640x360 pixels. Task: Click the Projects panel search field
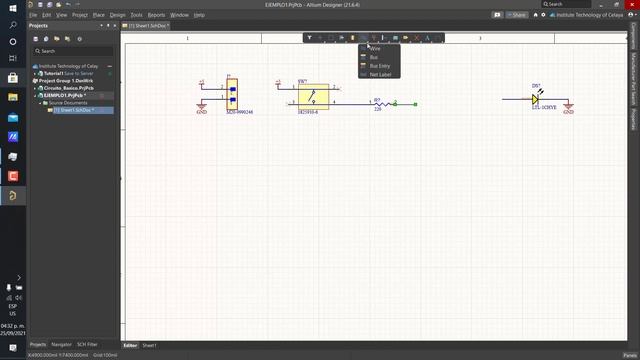(73, 51)
